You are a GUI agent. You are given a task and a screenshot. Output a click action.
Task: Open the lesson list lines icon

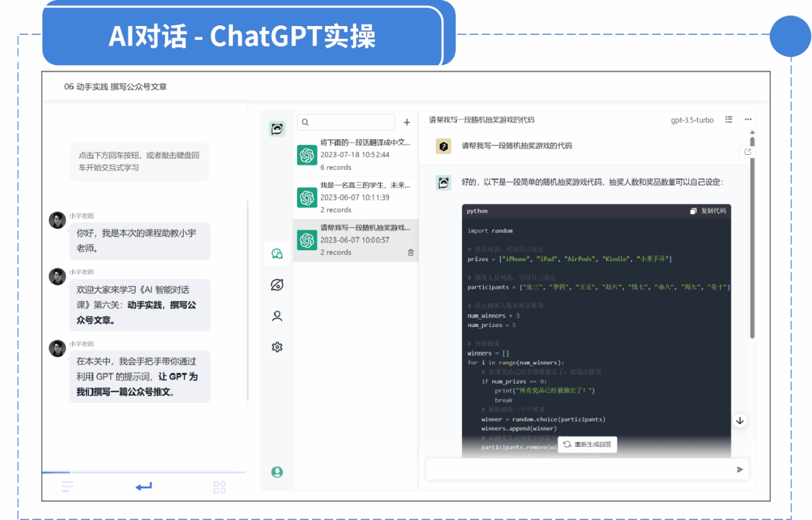pos(67,487)
